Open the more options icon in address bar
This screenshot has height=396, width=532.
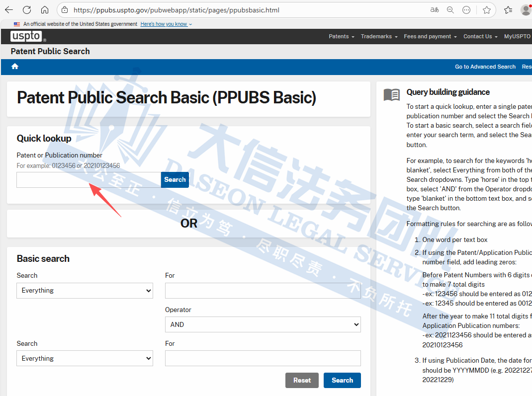click(x=466, y=10)
